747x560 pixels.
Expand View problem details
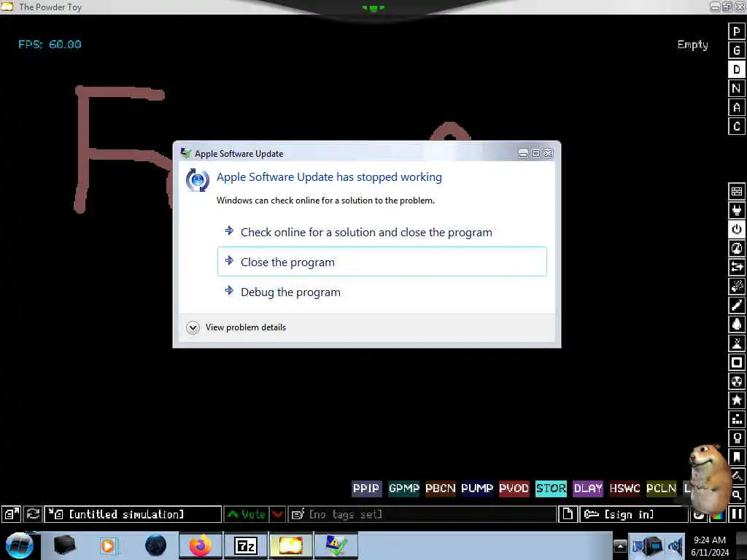pyautogui.click(x=236, y=327)
